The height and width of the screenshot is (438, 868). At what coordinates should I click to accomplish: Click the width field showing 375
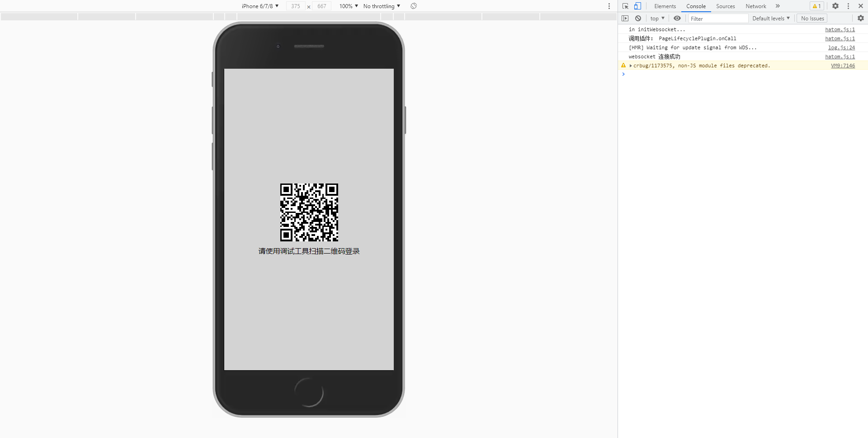point(296,6)
